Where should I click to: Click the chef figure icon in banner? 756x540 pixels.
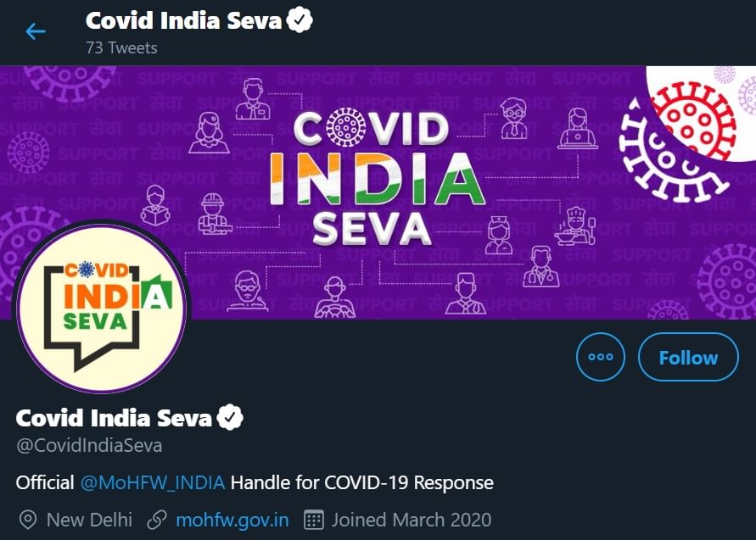(x=575, y=225)
